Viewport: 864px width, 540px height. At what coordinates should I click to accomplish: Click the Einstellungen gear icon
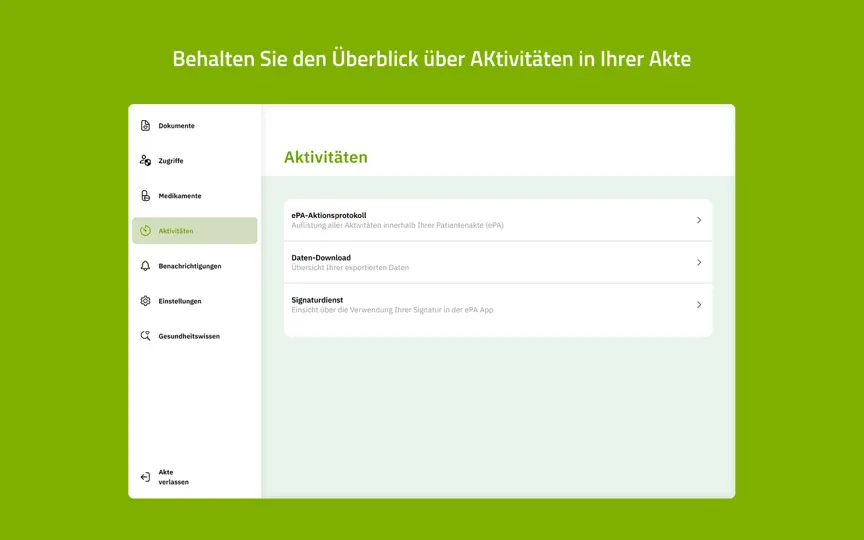145,301
